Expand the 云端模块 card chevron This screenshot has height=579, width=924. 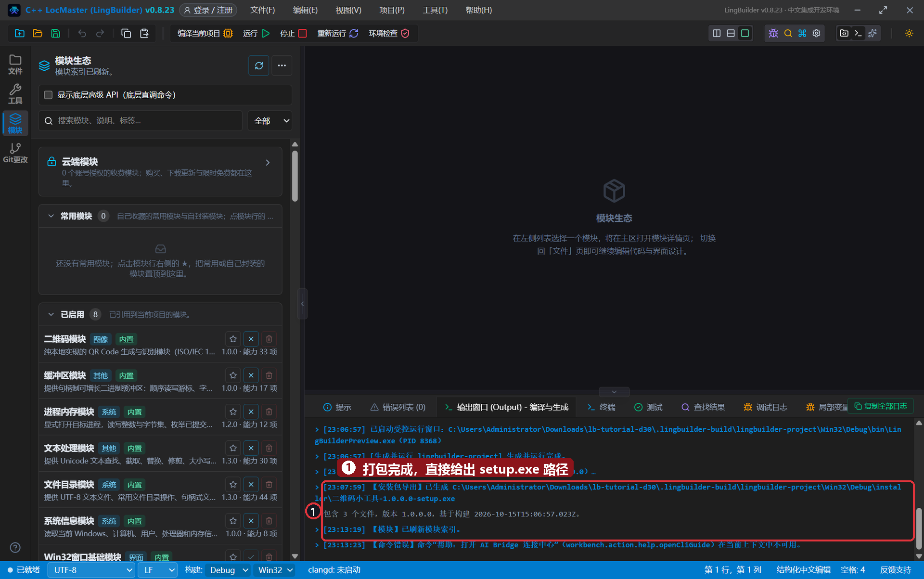[268, 163]
